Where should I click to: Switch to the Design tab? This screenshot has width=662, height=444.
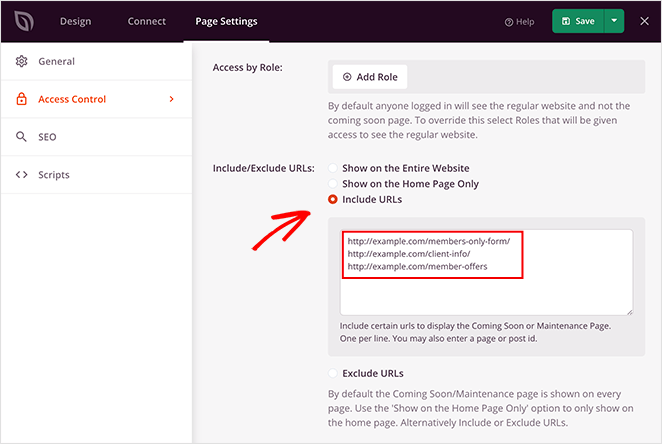coord(75,21)
